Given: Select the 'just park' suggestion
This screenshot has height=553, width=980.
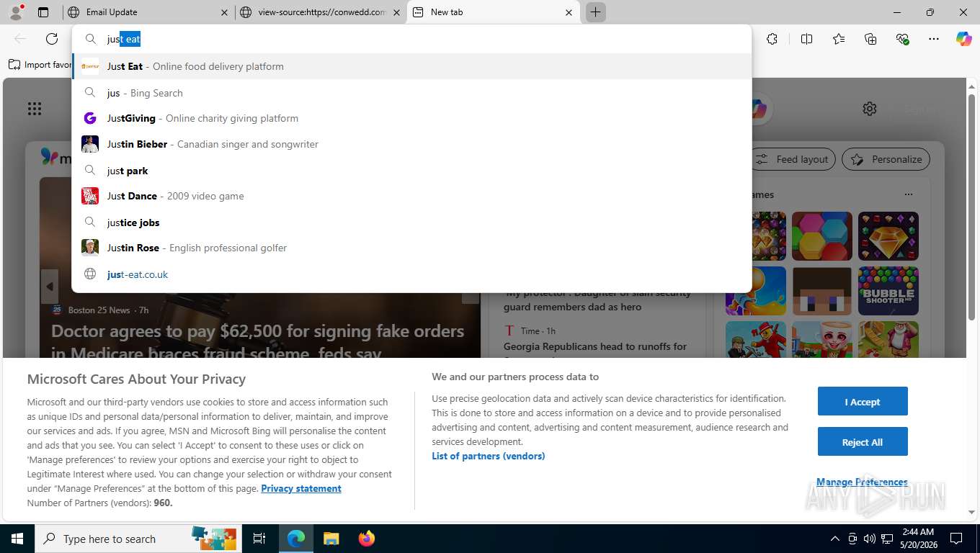Looking at the screenshot, I should coord(412,171).
